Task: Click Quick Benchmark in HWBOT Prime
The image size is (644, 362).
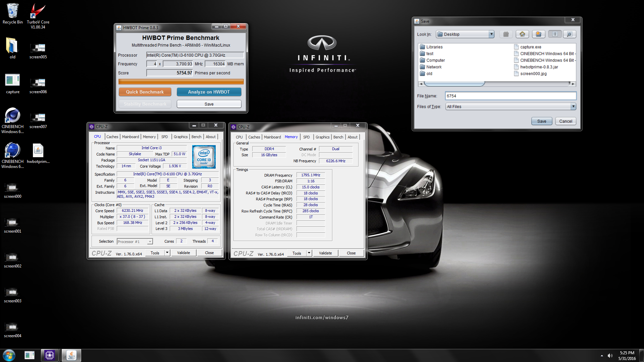Action: (145, 92)
